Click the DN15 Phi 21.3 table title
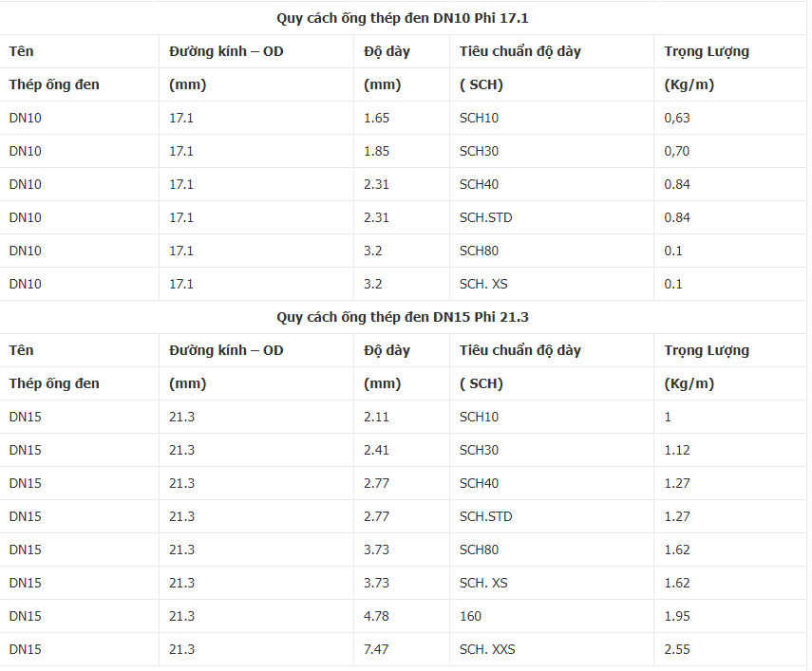 pyautogui.click(x=408, y=317)
